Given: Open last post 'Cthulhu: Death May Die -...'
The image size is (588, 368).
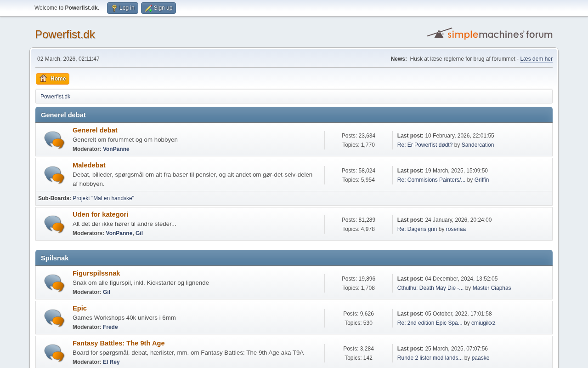Looking at the screenshot, I should click(x=430, y=288).
